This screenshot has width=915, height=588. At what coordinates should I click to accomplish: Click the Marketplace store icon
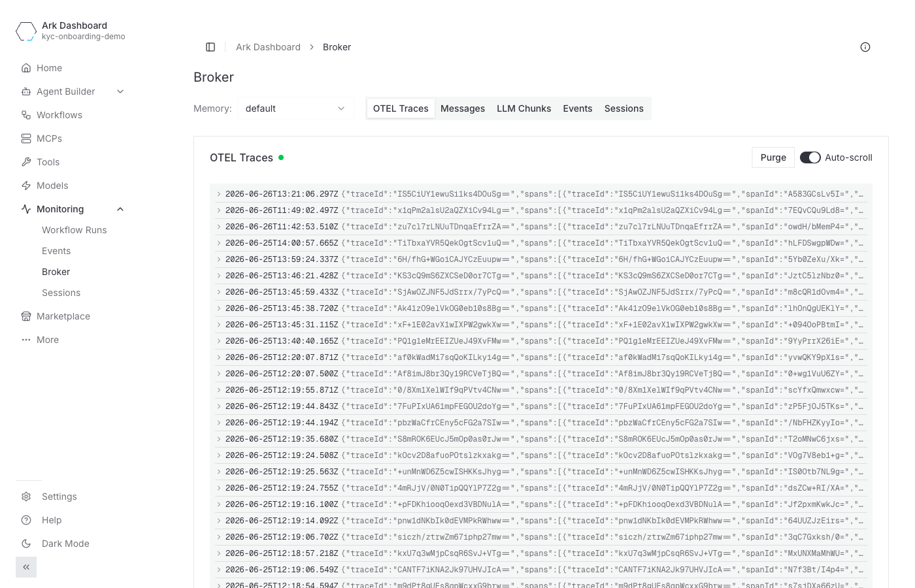(x=26, y=316)
